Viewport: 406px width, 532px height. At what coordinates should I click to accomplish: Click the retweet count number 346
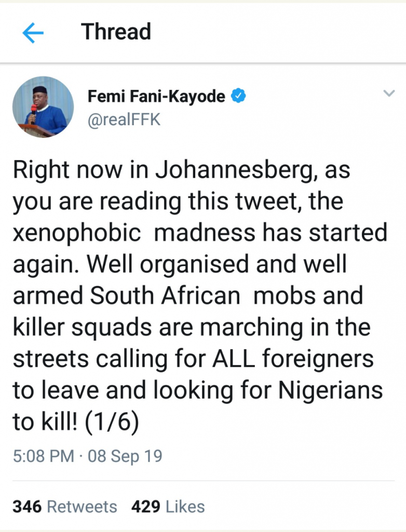click(x=28, y=506)
